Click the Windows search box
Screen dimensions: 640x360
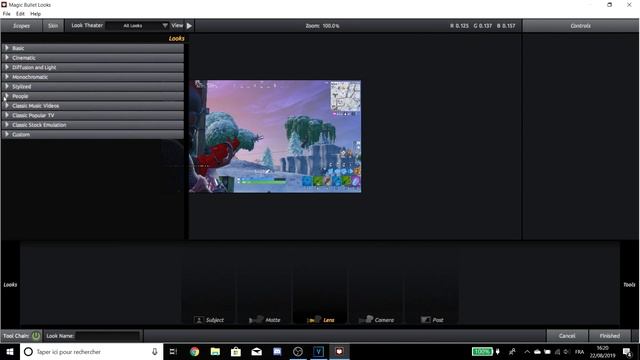(91, 352)
